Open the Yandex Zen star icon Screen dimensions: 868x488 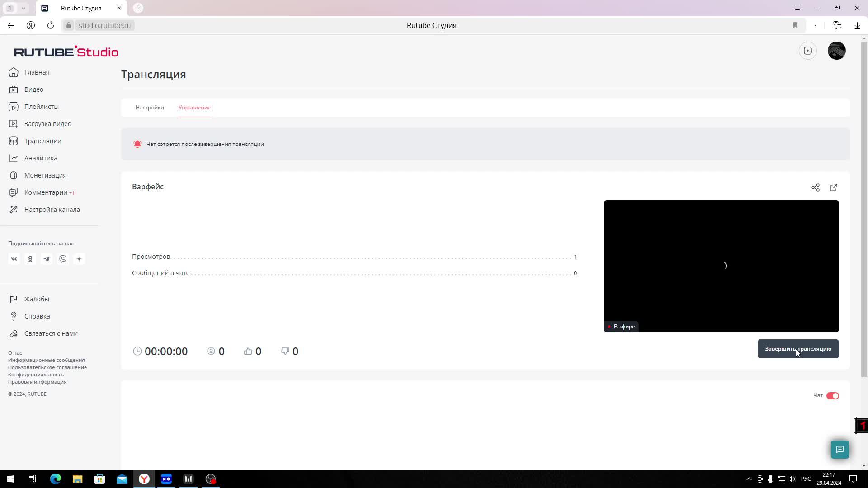pyautogui.click(x=79, y=259)
